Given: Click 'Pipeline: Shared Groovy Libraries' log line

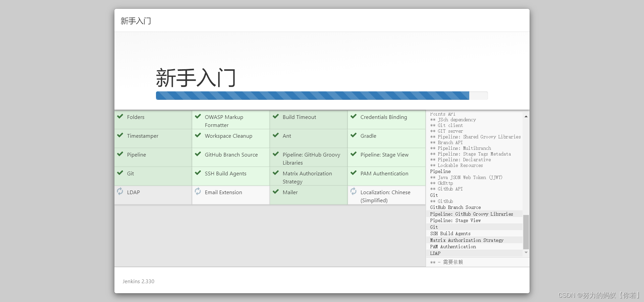Looking at the screenshot, I should (x=475, y=137).
